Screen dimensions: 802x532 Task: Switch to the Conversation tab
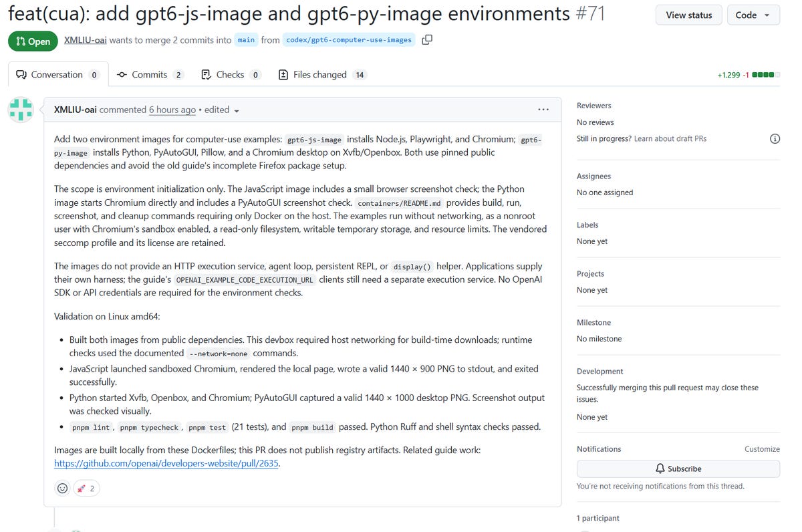click(x=57, y=75)
